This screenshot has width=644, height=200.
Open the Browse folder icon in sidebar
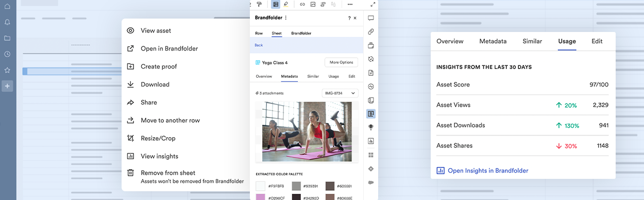coord(7,38)
